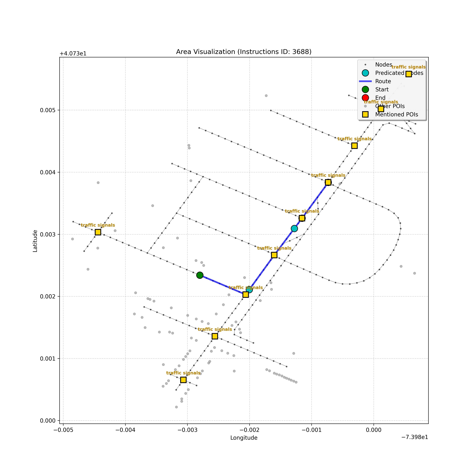This screenshot has height=476, width=476.
Task: Click the green Start circle in the legend
Action: pos(365,89)
